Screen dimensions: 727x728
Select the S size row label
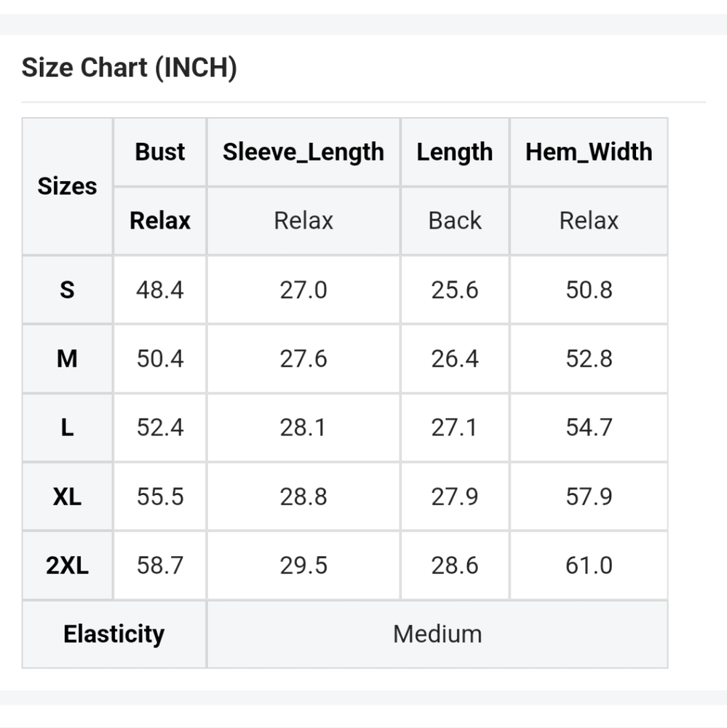(67, 290)
